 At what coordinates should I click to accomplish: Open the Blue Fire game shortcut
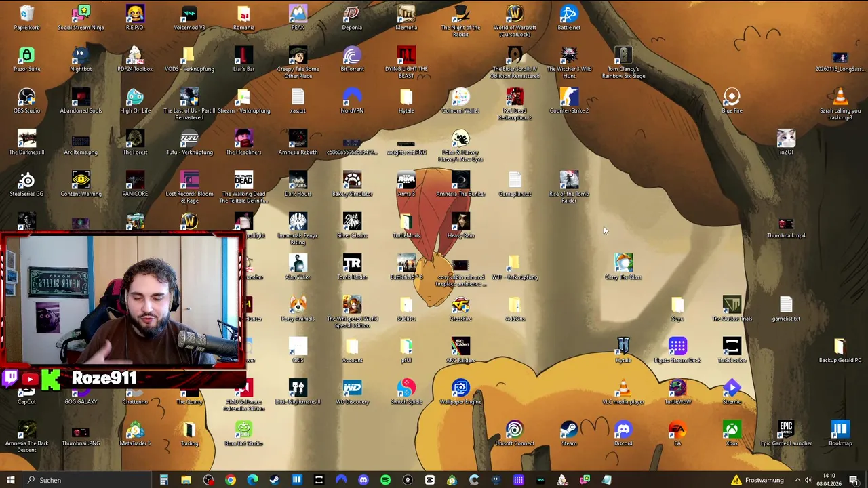tap(732, 100)
